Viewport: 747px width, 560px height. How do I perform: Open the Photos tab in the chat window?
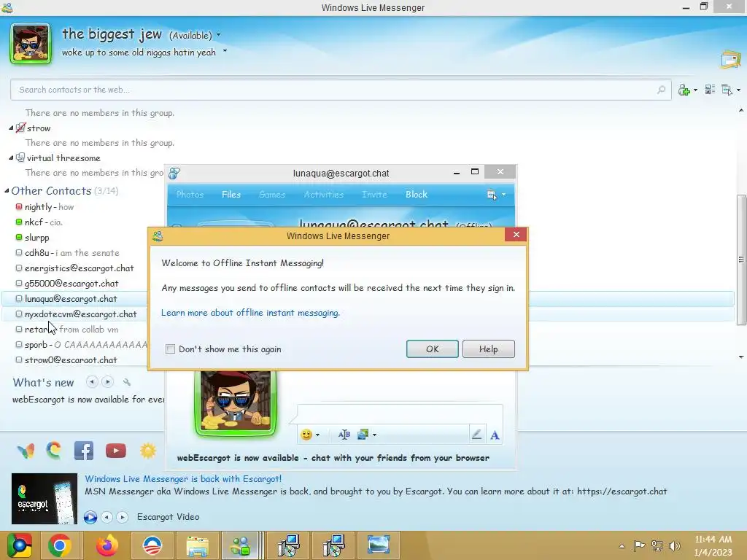190,194
